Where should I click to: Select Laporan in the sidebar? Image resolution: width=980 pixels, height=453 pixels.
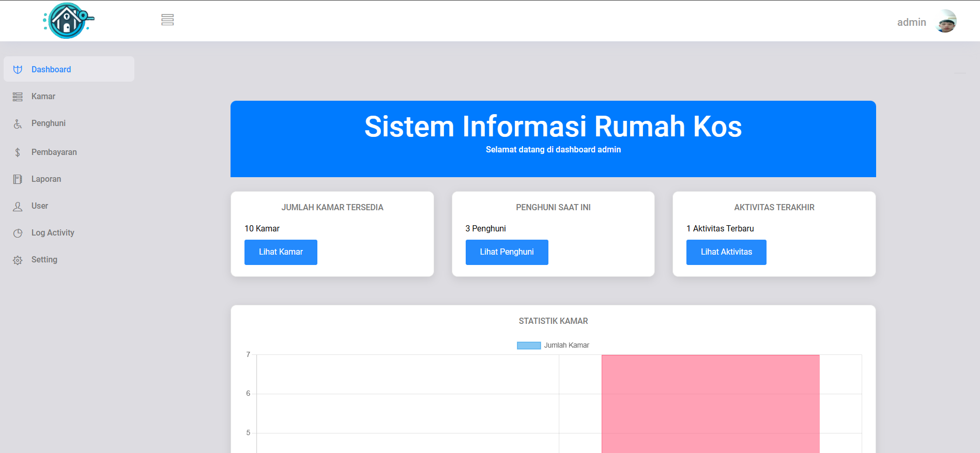click(46, 179)
